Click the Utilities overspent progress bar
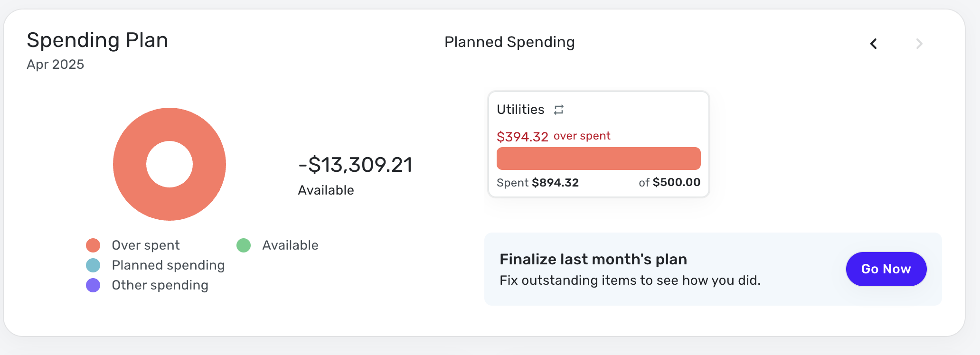 (599, 159)
